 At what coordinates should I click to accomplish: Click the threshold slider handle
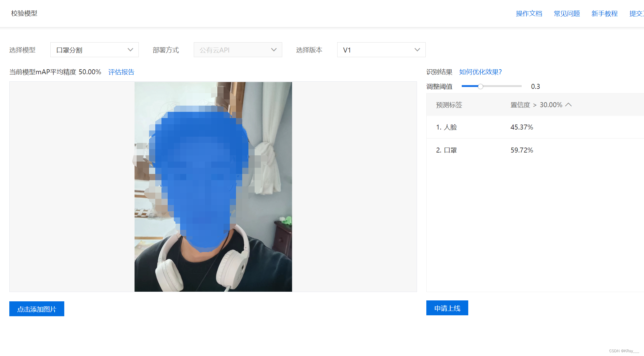pos(480,86)
